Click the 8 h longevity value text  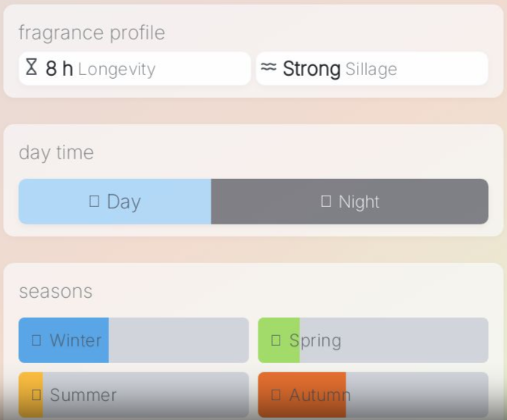point(59,69)
